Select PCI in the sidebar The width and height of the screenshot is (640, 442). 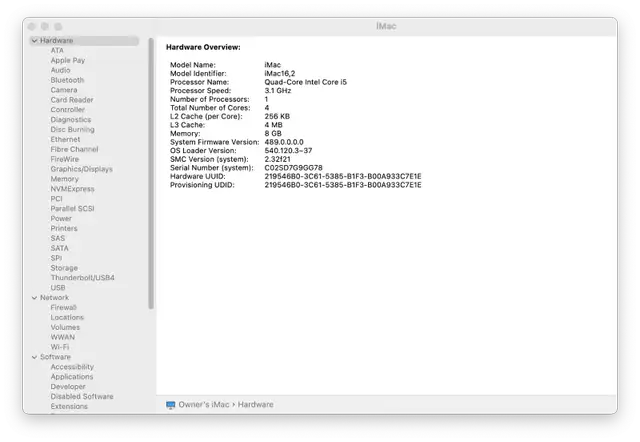[x=56, y=199]
